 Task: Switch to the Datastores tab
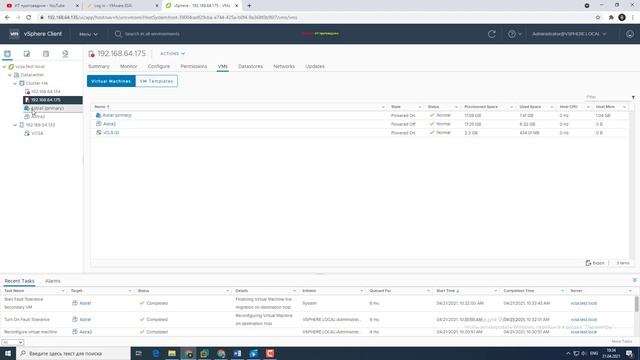click(x=251, y=66)
